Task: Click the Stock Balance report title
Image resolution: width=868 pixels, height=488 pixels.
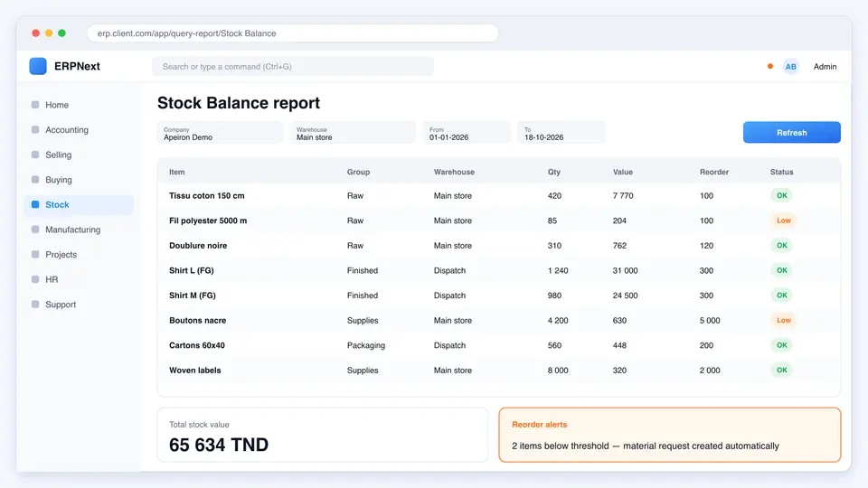Action: coord(239,103)
